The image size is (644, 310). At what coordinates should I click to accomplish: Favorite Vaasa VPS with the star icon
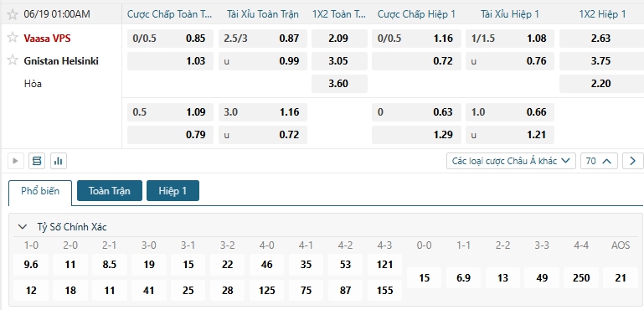pos(13,38)
